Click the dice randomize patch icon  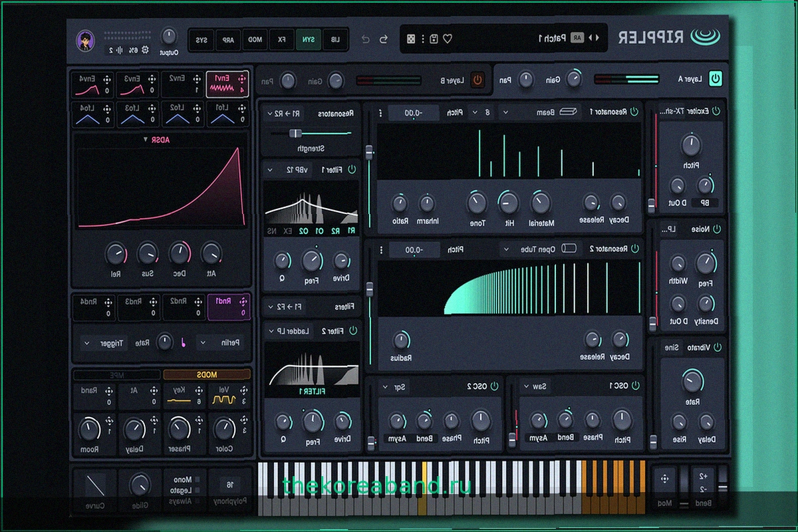pyautogui.click(x=412, y=39)
